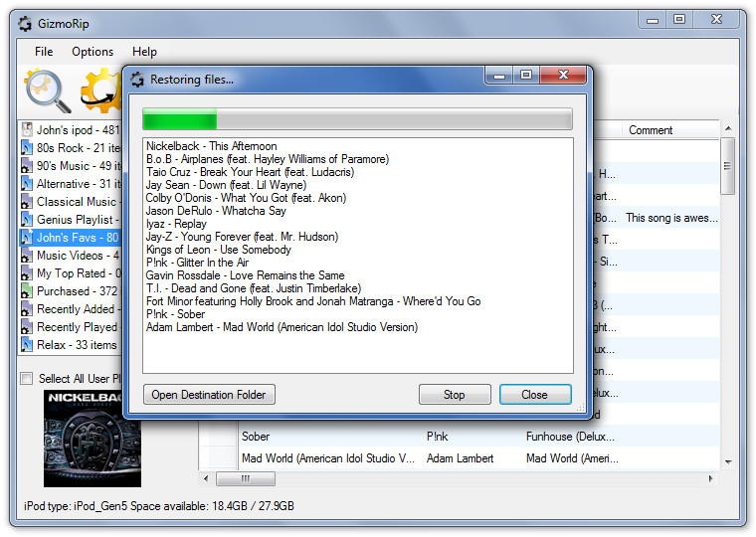Image resolution: width=756 pixels, height=537 pixels.
Task: Click "Kings of Leon - Use Somebody" log line
Action: pyautogui.click(x=219, y=250)
